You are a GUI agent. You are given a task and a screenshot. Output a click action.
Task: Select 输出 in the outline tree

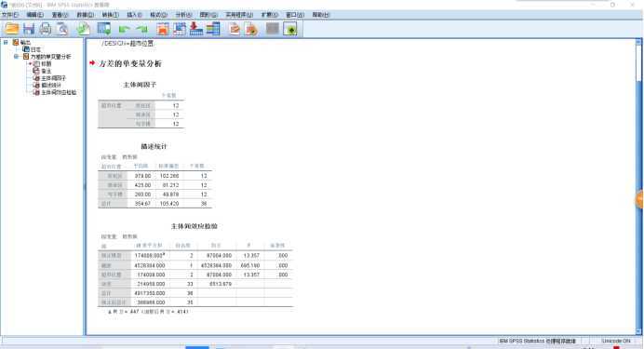click(x=25, y=42)
